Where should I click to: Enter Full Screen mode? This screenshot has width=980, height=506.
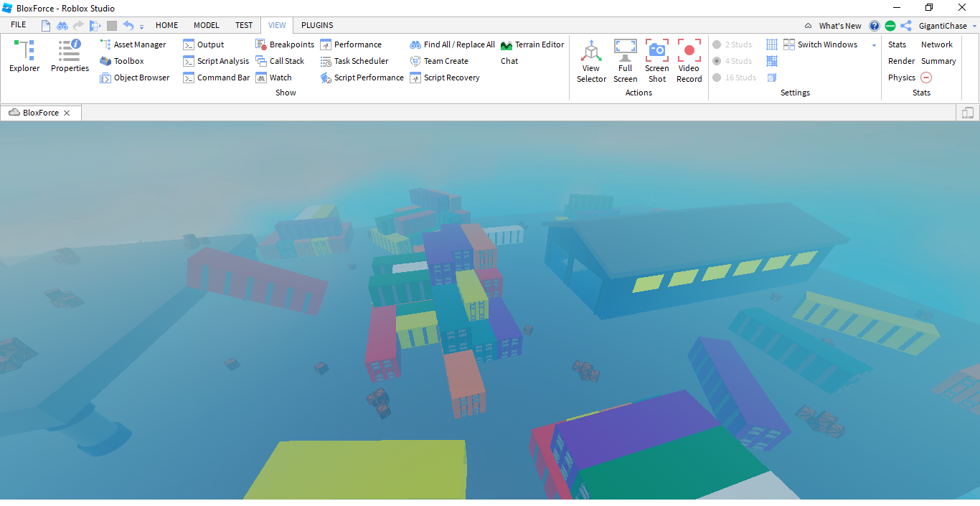(625, 61)
